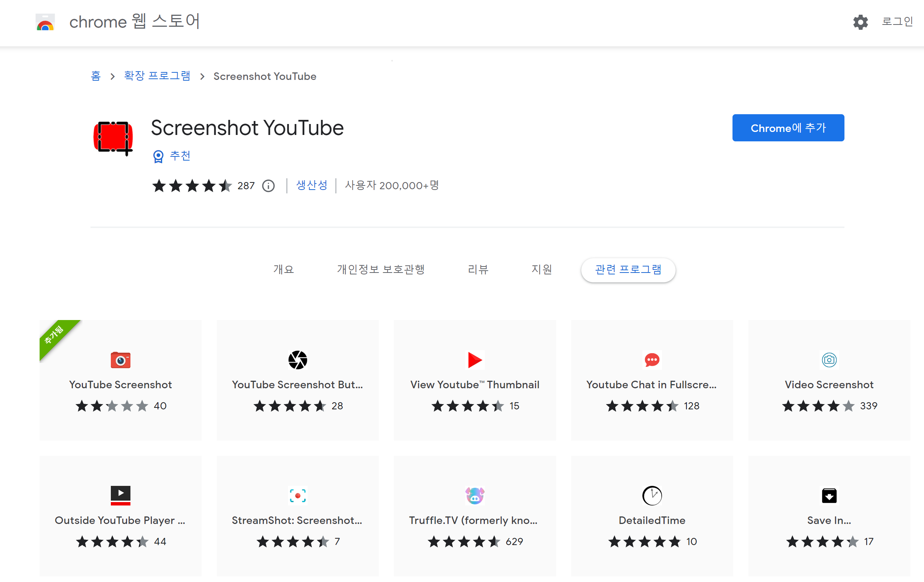Screen dimensions: 924x582
Task: Select the 지원 tab
Action: (542, 270)
